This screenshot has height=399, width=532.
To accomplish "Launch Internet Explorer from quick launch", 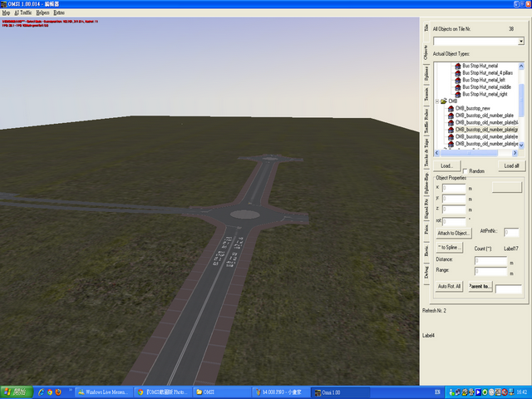I will [x=41, y=392].
